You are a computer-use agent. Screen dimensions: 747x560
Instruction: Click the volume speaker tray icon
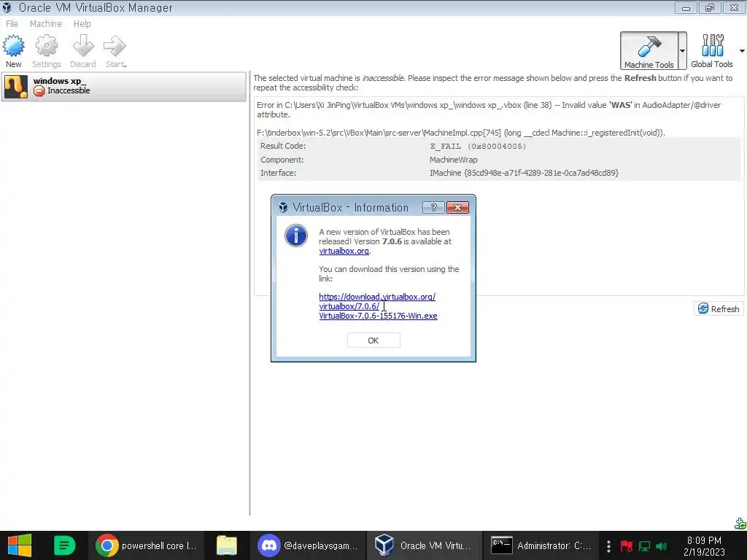click(x=662, y=546)
